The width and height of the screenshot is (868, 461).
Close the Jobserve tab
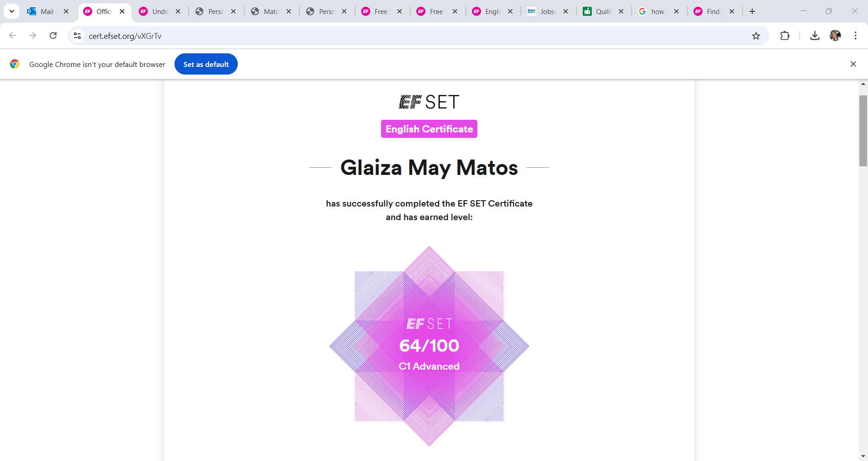[x=566, y=11]
